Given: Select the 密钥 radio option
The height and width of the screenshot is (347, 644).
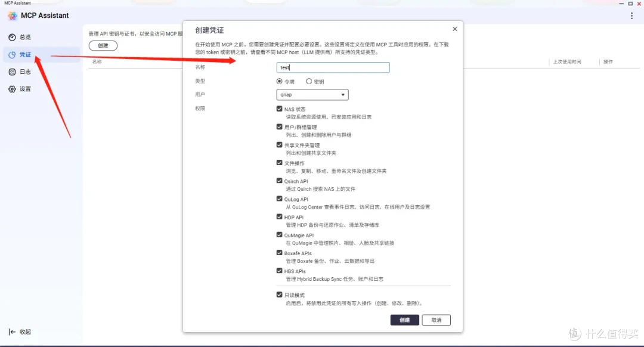Looking at the screenshot, I should (309, 81).
